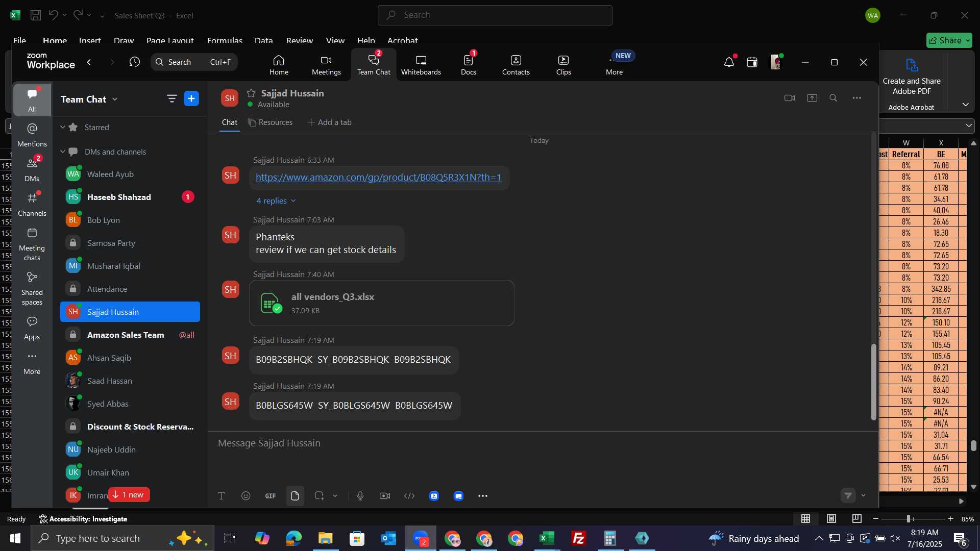Open Clips in Zoom
Screen dimensions: 980x551
(x=563, y=65)
